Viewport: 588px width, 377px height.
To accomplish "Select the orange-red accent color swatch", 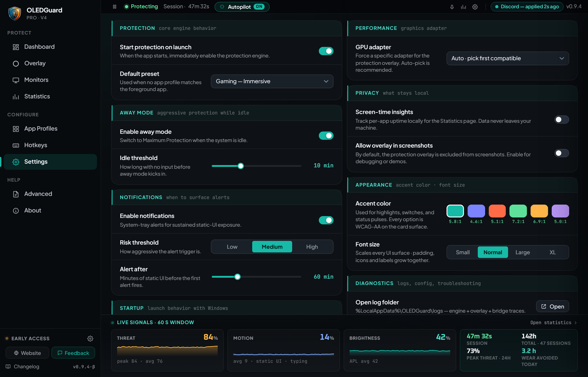I will (497, 211).
